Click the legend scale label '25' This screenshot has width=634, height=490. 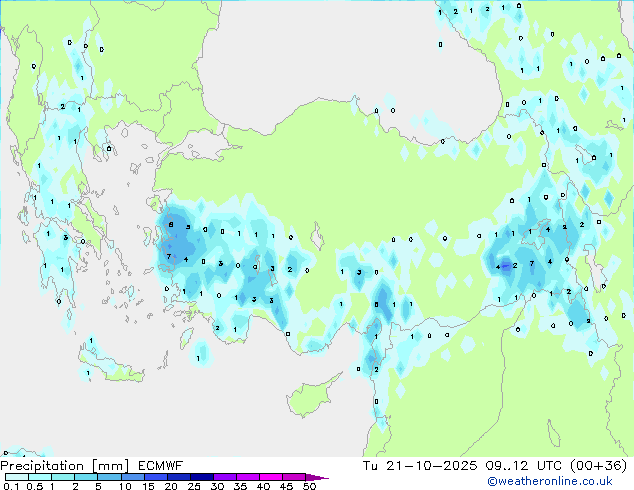(194, 486)
